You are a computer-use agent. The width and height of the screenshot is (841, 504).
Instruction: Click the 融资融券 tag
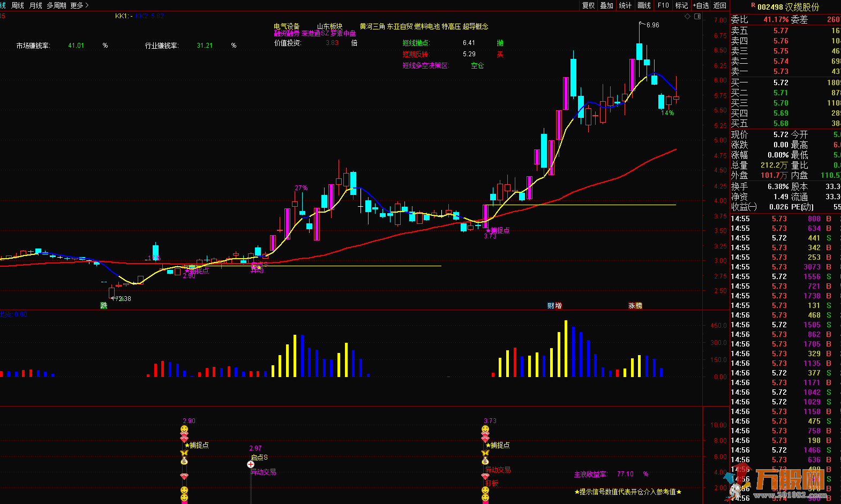tap(287, 33)
